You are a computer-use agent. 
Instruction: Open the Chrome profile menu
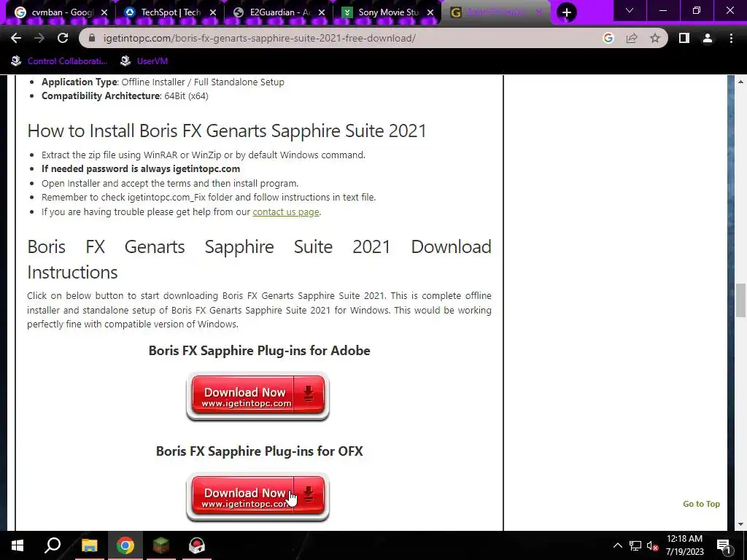[x=708, y=38]
